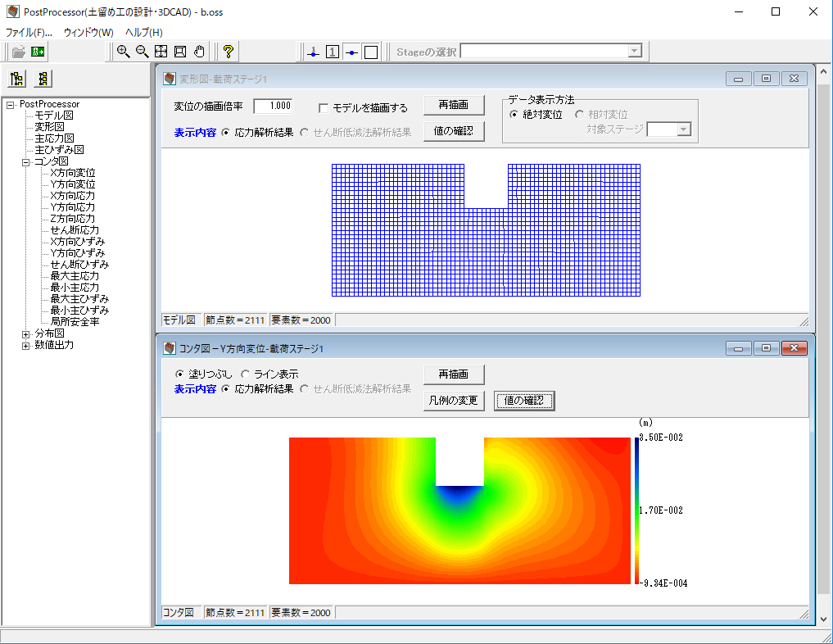Click 再描画 button in 変形図 window
The height and width of the screenshot is (644, 833).
[454, 105]
